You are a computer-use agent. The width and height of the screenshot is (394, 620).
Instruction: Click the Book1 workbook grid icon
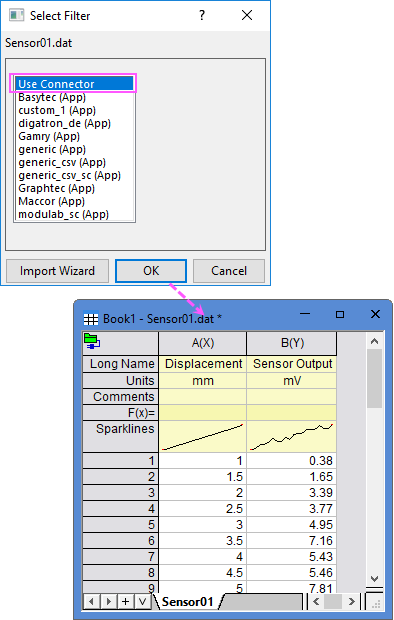(x=91, y=319)
